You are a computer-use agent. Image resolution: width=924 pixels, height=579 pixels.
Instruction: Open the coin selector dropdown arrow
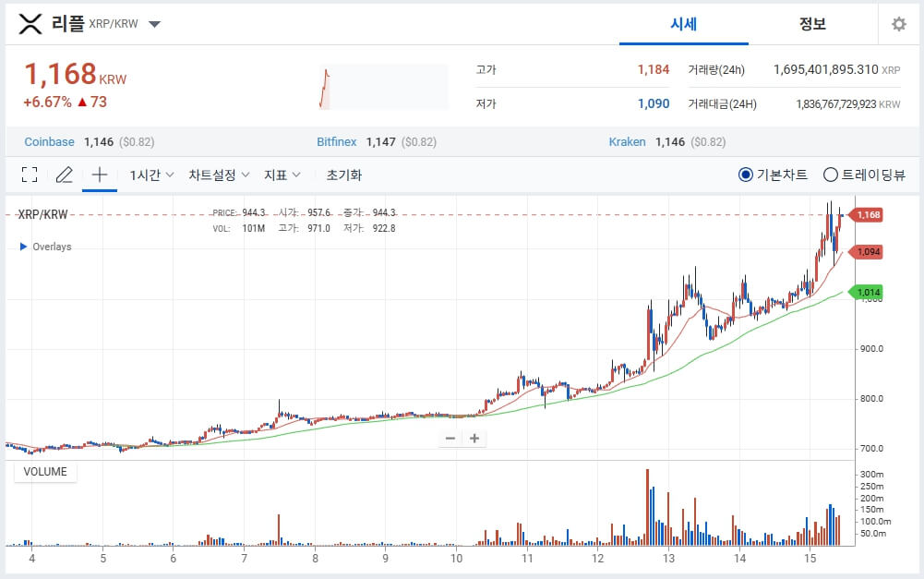pyautogui.click(x=154, y=25)
